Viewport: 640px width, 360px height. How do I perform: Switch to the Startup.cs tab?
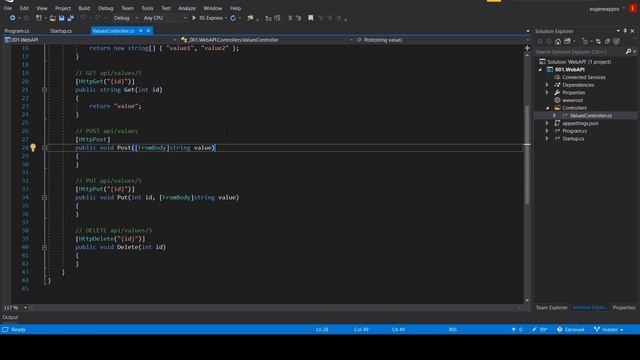click(x=61, y=31)
